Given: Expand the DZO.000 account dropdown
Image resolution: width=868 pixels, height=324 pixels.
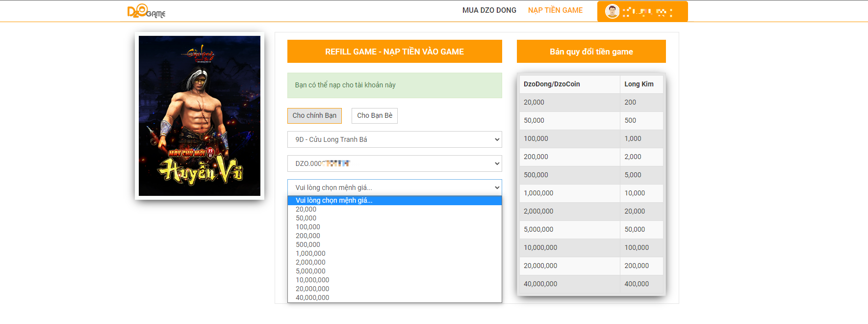Looking at the screenshot, I should tap(395, 163).
